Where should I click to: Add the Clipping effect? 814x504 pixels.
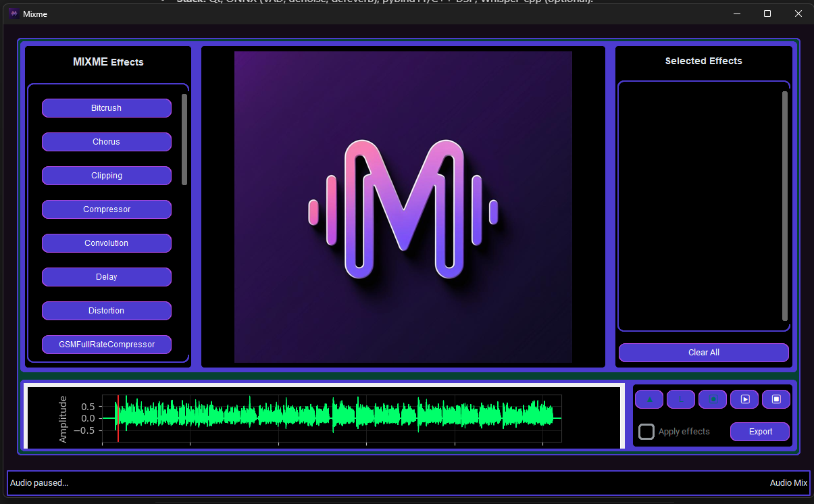[107, 176]
